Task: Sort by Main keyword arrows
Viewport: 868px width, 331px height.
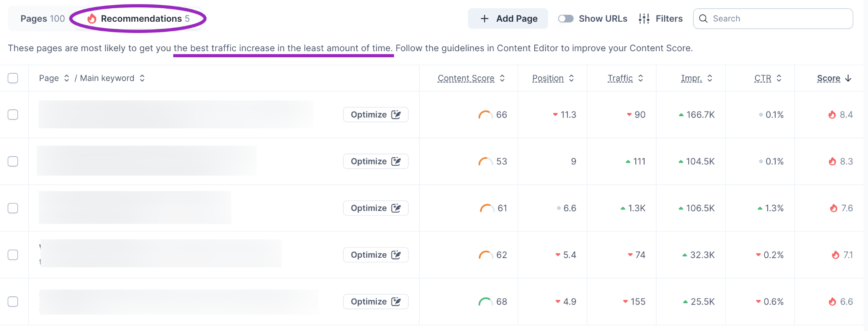Action: pos(142,78)
